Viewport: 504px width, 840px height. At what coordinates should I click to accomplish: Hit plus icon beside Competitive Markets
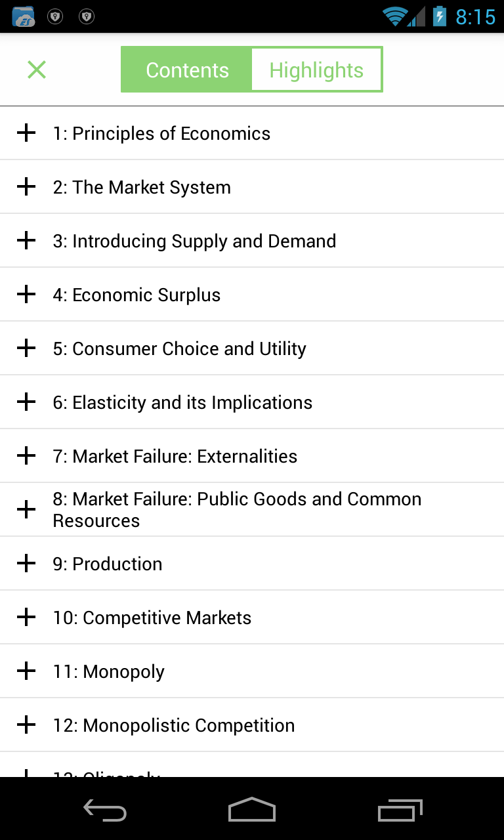[26, 618]
